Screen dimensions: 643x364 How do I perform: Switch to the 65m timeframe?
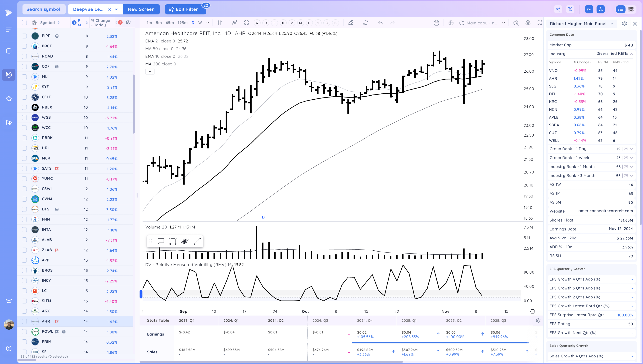tap(170, 23)
